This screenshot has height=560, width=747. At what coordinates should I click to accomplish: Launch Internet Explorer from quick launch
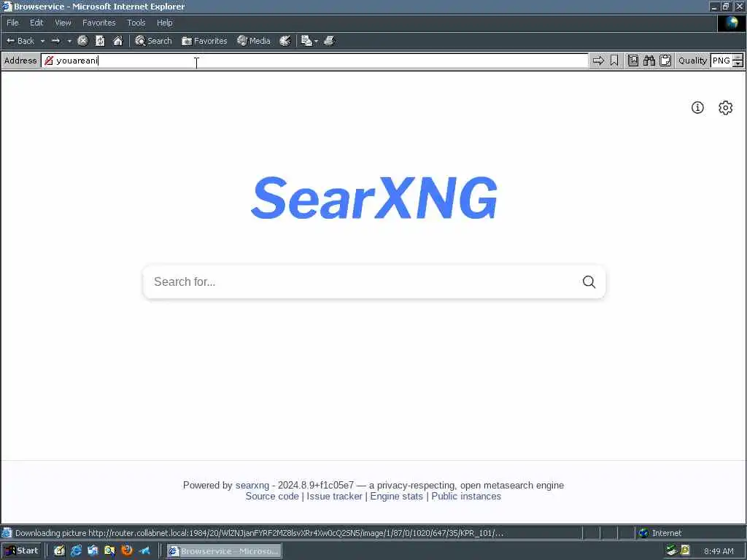76,551
